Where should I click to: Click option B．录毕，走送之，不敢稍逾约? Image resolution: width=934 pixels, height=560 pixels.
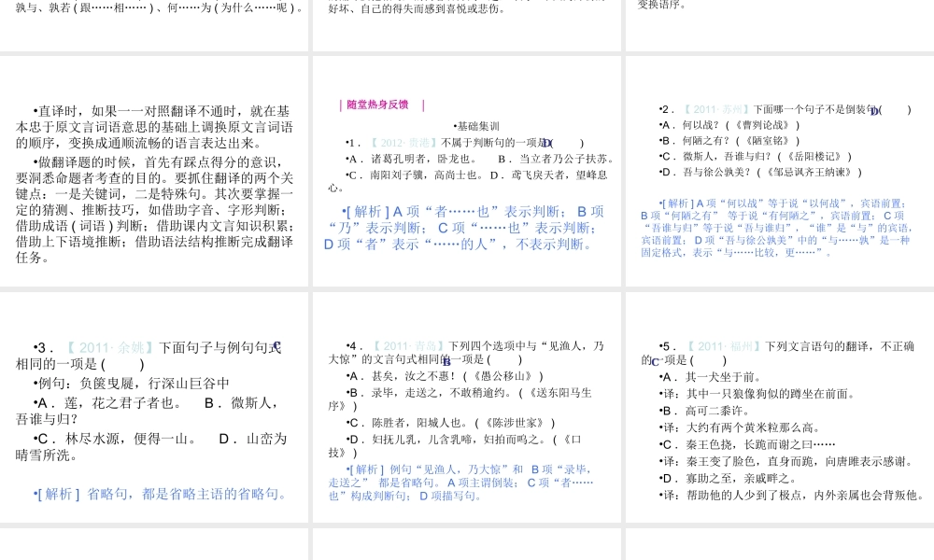[x=460, y=399]
